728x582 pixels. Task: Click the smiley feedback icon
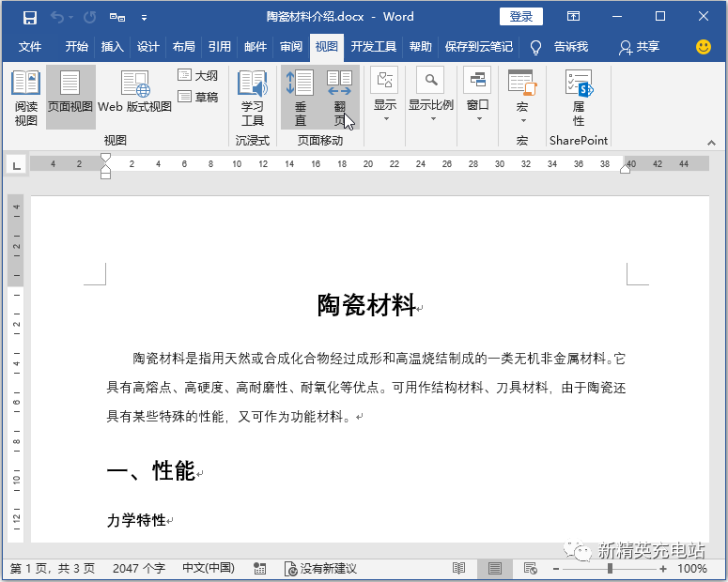703,46
